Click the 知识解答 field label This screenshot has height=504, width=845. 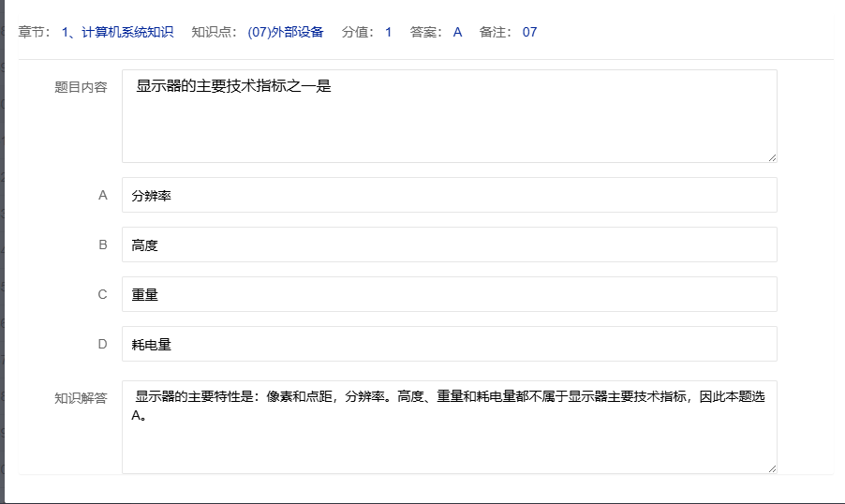[x=81, y=398]
